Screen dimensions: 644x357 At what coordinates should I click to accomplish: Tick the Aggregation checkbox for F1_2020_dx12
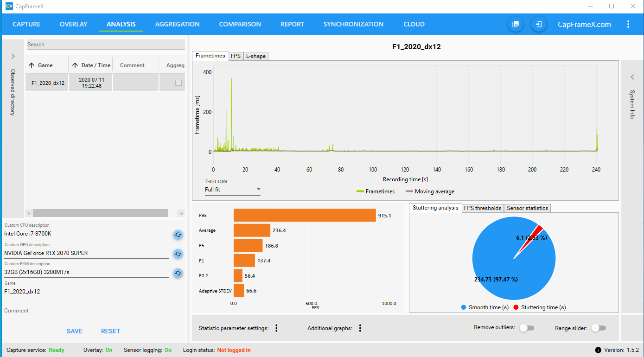(x=179, y=83)
